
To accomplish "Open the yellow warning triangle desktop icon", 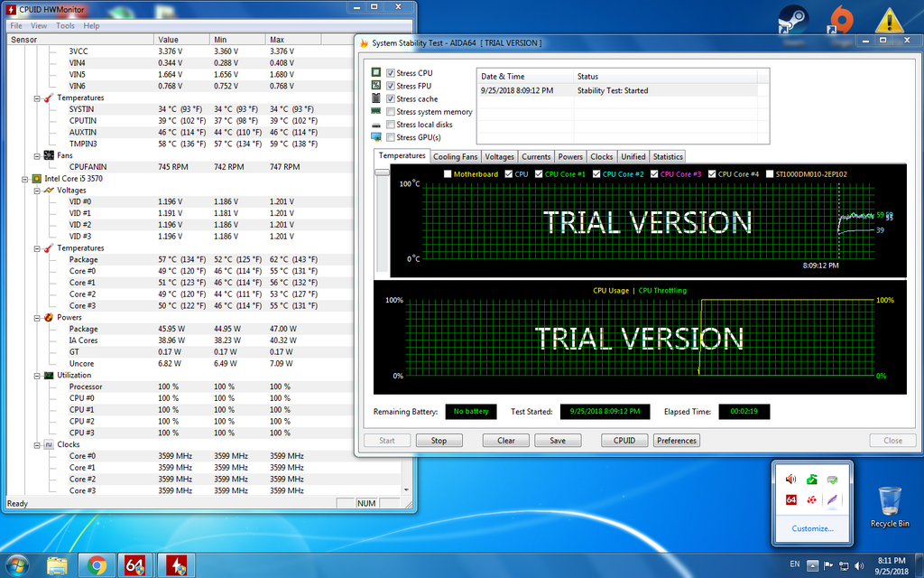I will tap(889, 20).
